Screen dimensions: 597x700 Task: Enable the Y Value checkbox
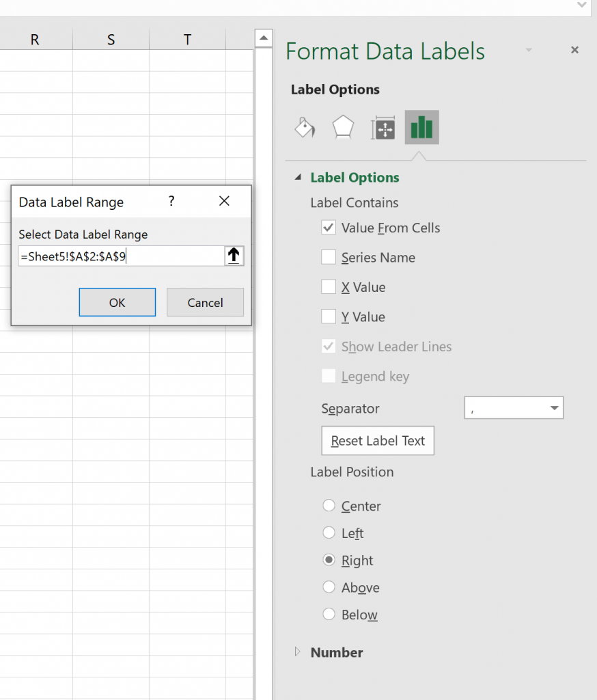329,317
